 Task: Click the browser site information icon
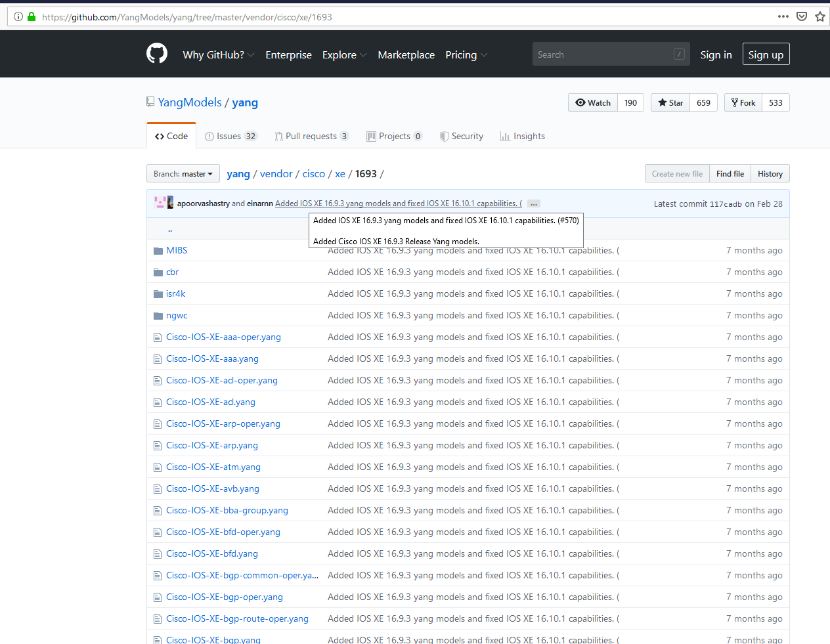coord(18,16)
